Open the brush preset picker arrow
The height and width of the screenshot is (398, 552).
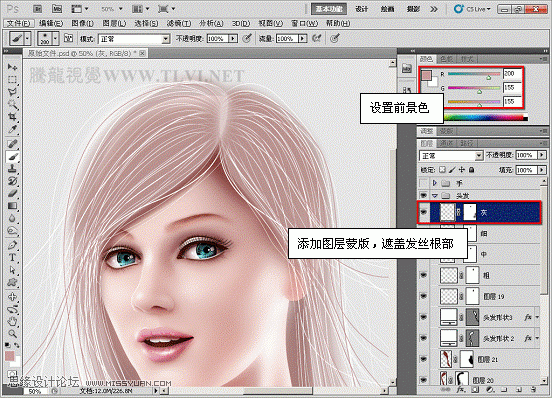[55, 38]
